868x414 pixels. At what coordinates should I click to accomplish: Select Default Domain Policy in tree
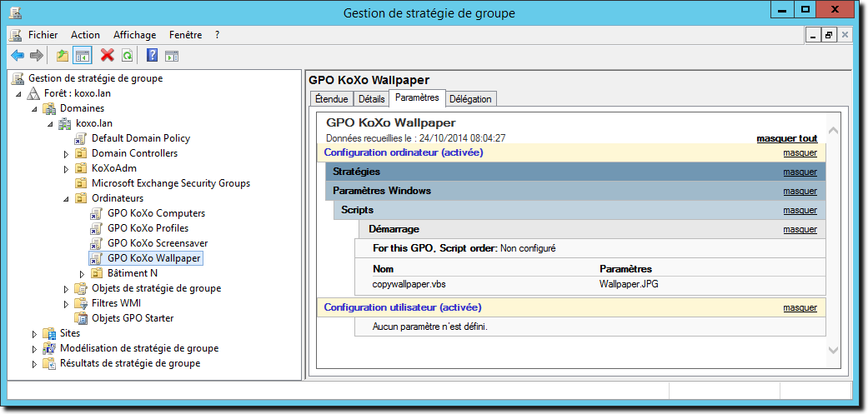click(x=141, y=138)
